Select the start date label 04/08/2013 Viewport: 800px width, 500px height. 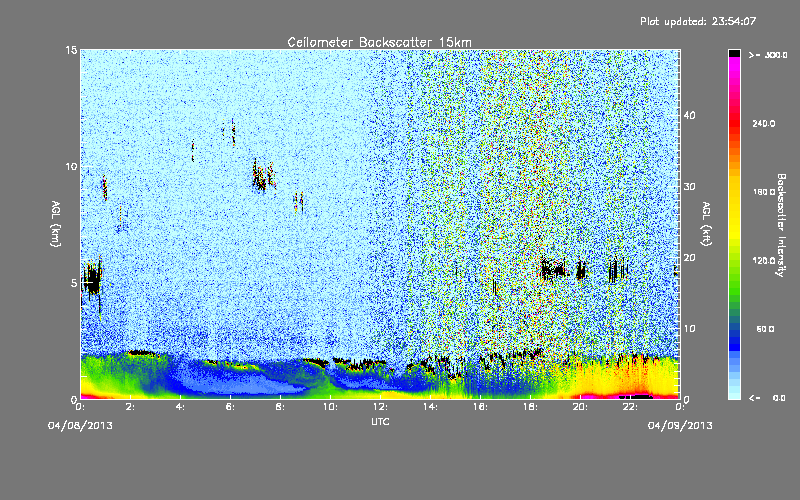80,426
